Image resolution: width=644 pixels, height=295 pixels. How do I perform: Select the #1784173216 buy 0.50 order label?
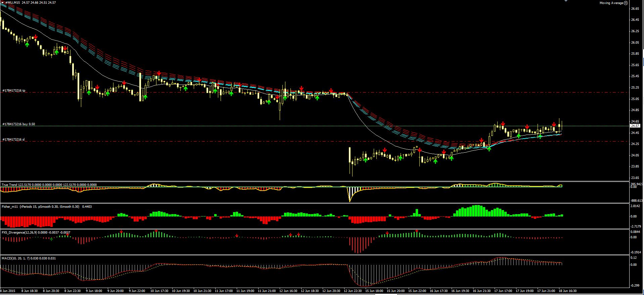(18, 124)
